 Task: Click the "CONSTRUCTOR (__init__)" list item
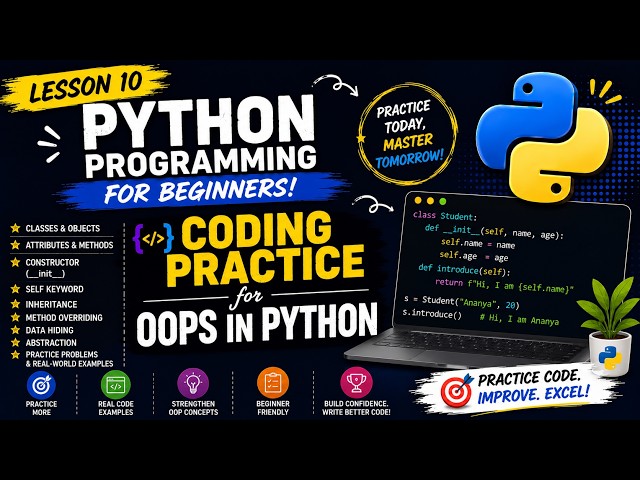coord(52,268)
